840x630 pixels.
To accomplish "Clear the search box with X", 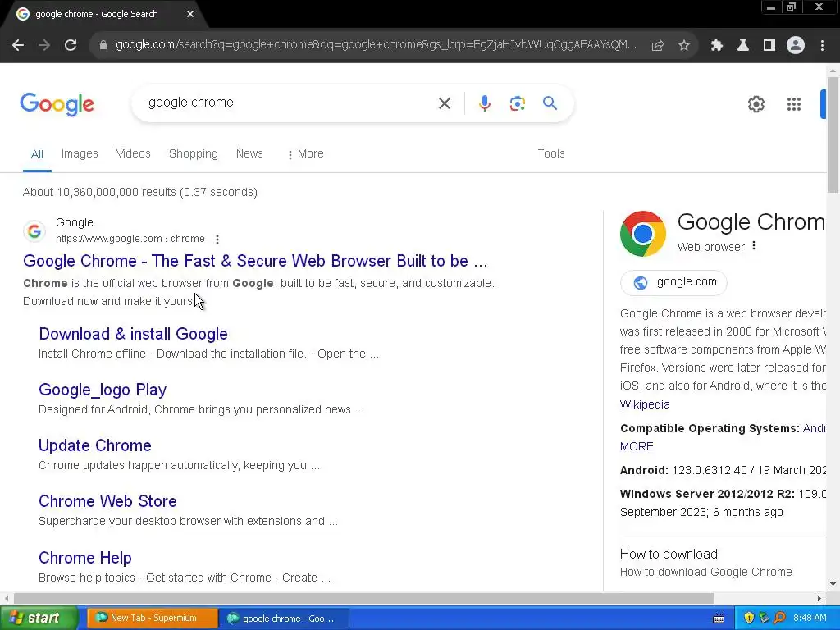I will [444, 103].
